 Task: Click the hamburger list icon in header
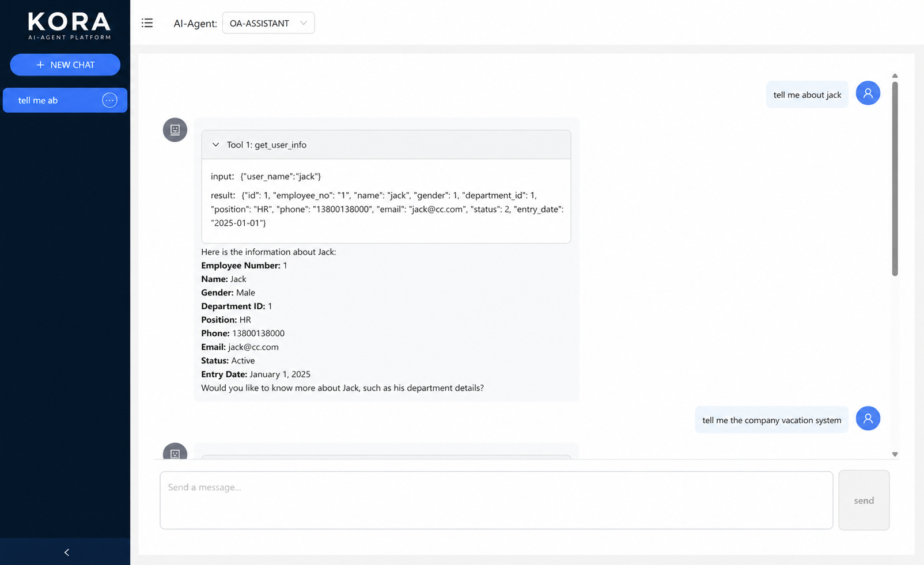click(x=147, y=23)
